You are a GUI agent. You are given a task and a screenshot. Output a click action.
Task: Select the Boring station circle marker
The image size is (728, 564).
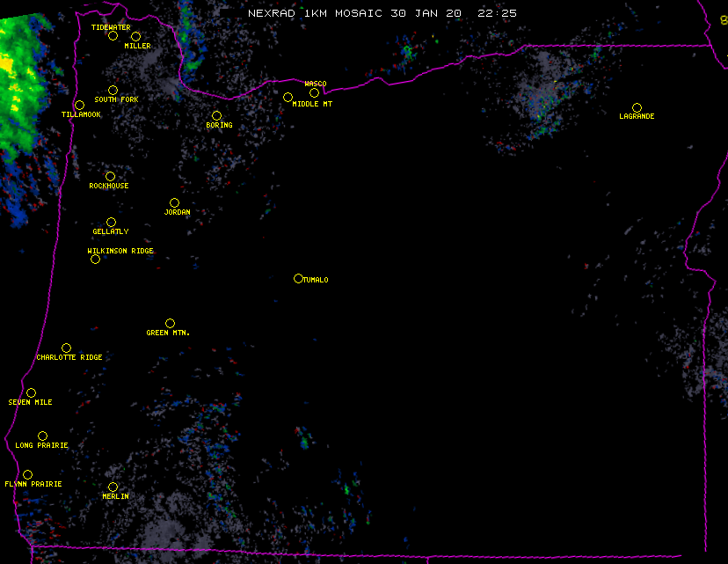pyautogui.click(x=216, y=115)
